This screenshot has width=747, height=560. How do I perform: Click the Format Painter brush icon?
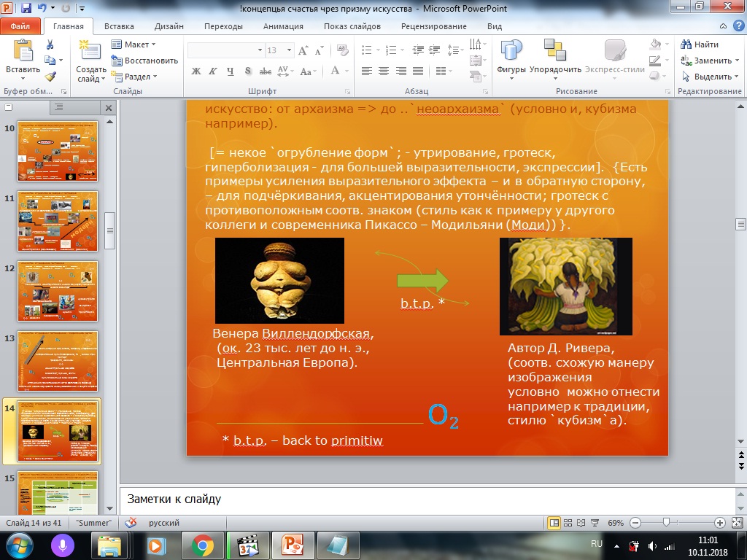(50, 76)
